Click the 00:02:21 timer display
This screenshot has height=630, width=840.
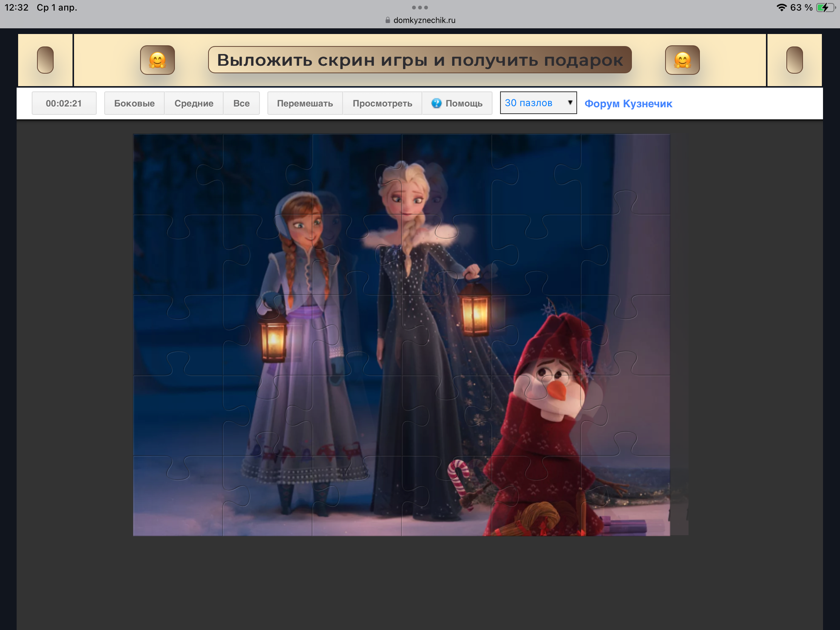(x=64, y=103)
